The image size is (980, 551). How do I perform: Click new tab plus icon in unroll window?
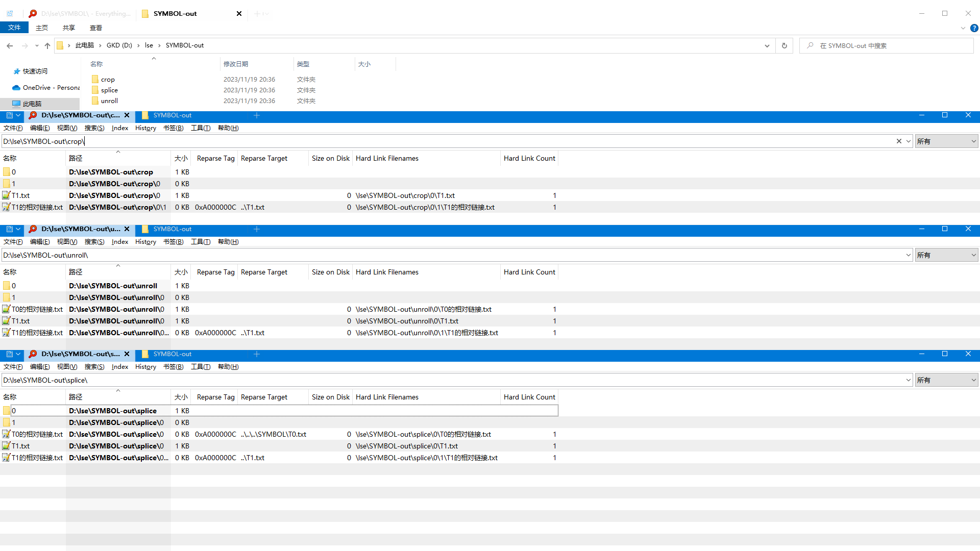(x=257, y=229)
